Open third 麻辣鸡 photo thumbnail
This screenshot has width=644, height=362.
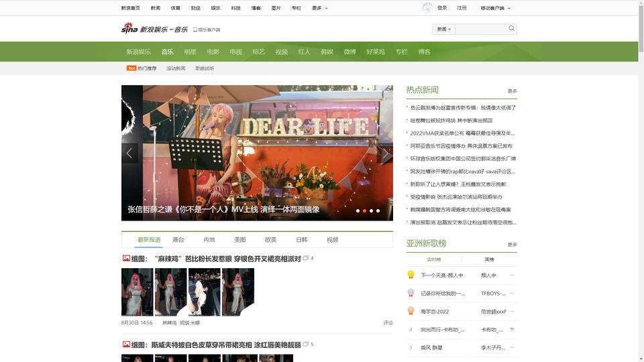(x=204, y=292)
